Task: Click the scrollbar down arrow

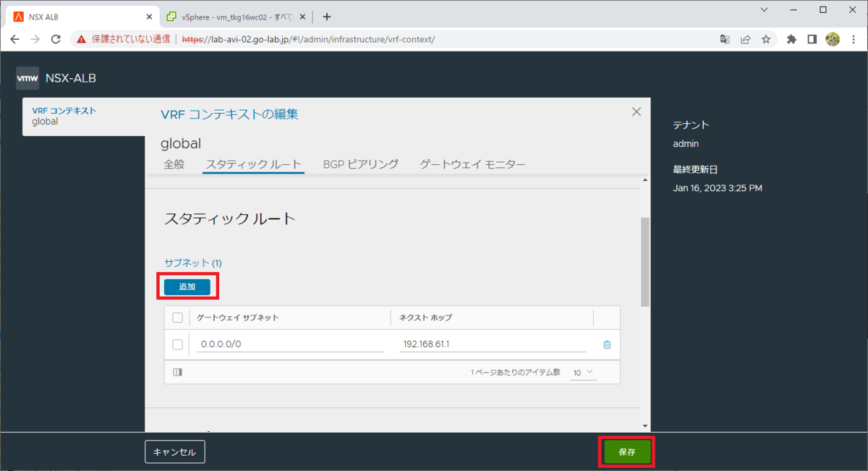Action: click(x=644, y=426)
